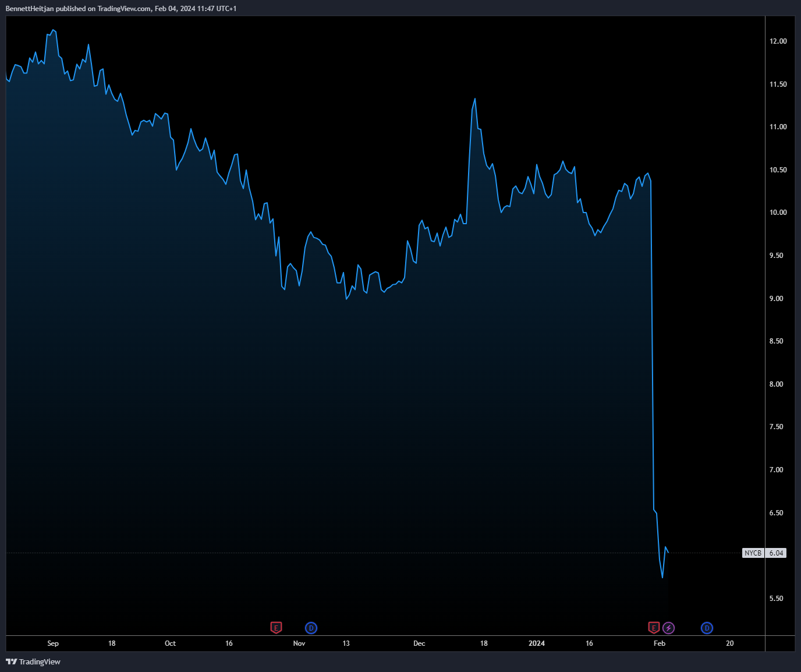
Task: Click the 11.50 price axis label
Action: coord(778,84)
